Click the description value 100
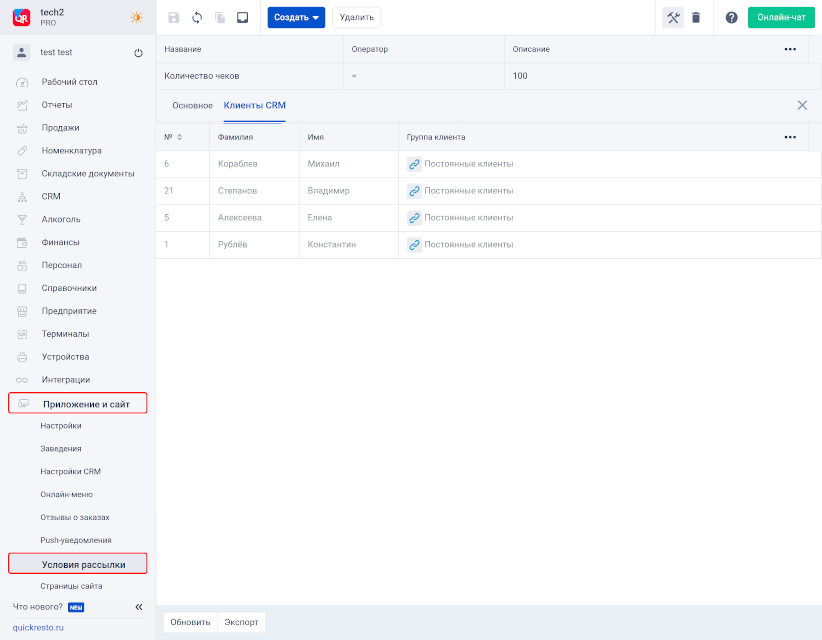This screenshot has width=822, height=640. (520, 76)
